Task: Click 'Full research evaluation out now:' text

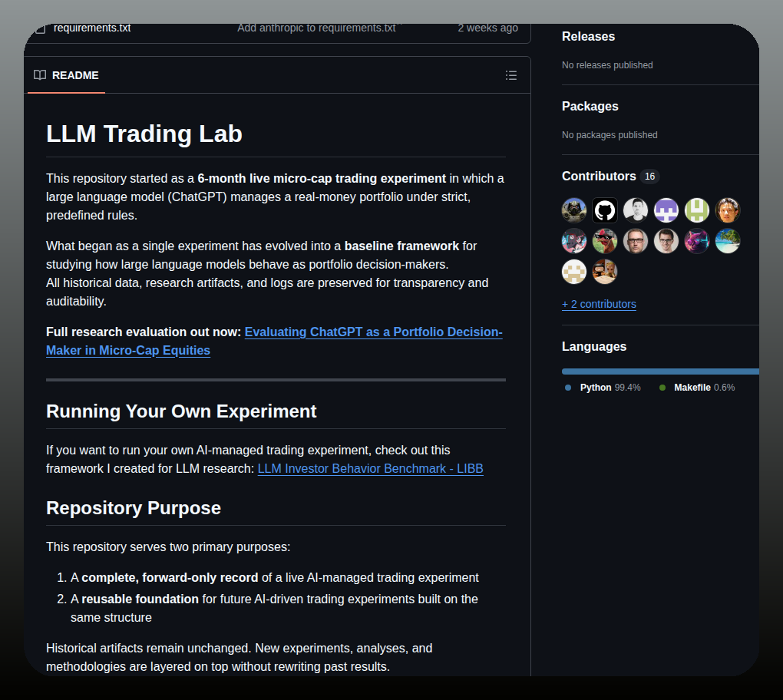Action: coord(144,332)
